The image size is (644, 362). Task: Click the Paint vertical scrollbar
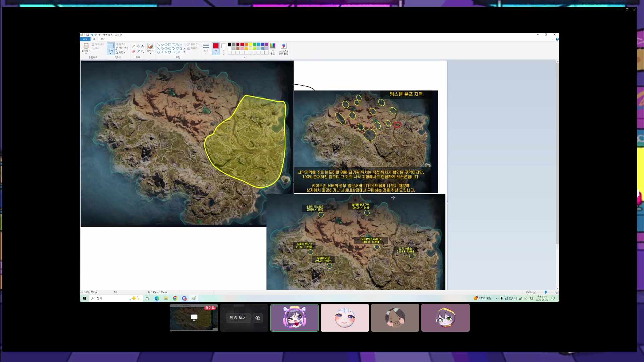click(557, 174)
